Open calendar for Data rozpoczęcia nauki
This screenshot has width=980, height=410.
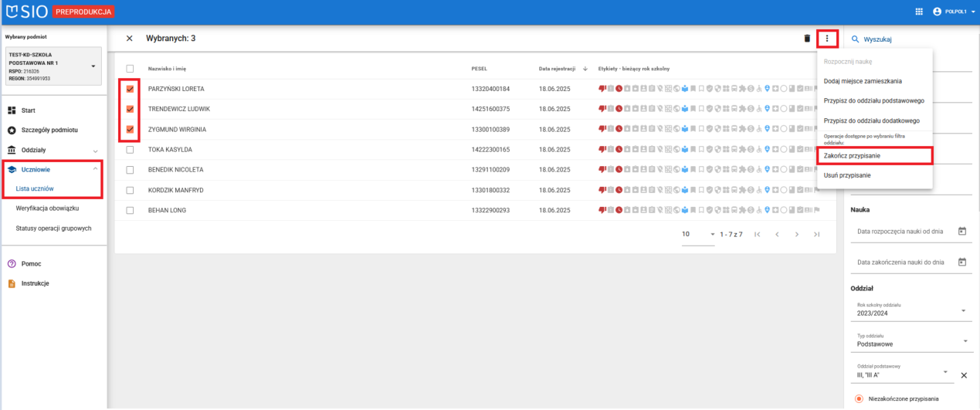pyautogui.click(x=961, y=231)
